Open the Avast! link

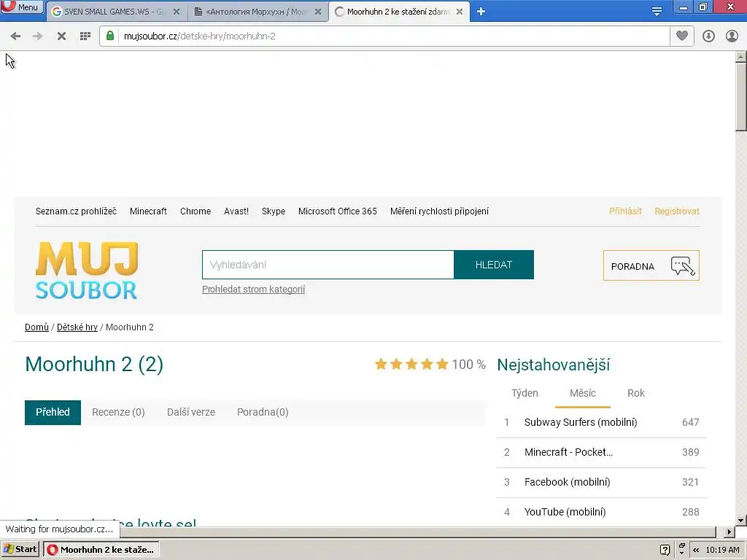click(236, 211)
